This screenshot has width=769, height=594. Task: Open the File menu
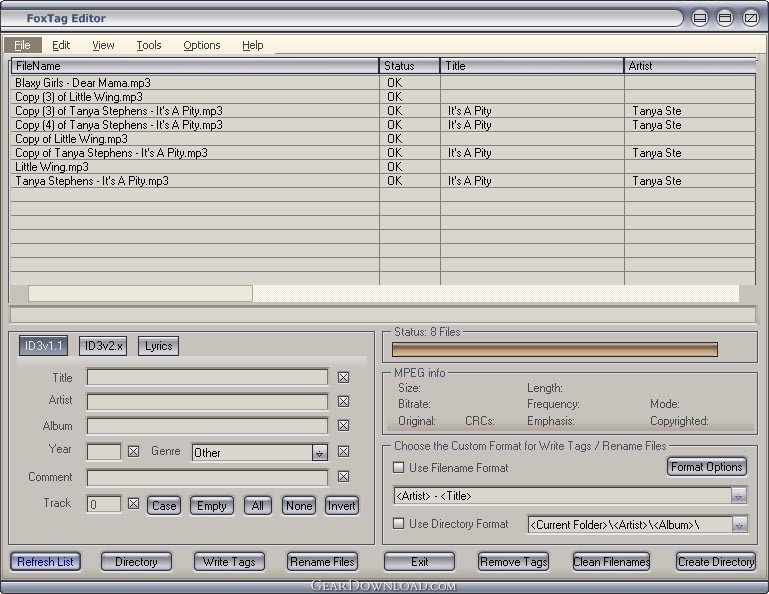(x=22, y=45)
